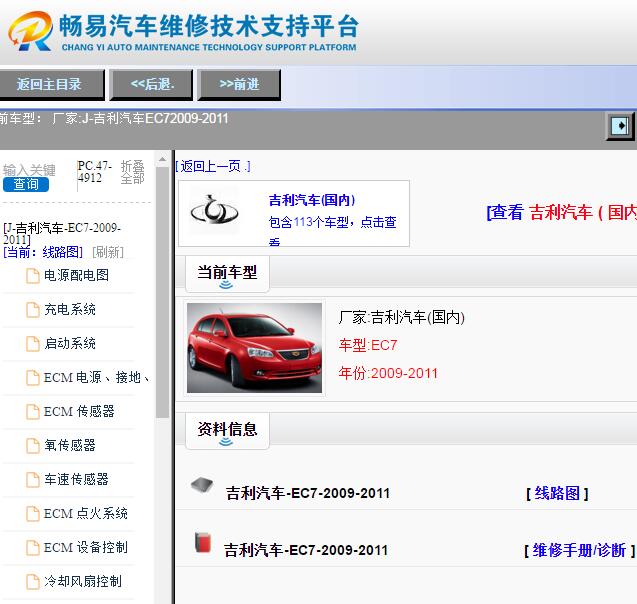Click the file icon next to 充电系统
The height and width of the screenshot is (604, 637).
[x=33, y=310]
